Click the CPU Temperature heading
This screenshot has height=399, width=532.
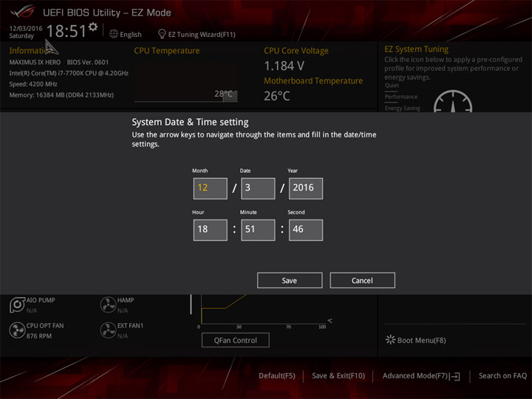click(167, 50)
